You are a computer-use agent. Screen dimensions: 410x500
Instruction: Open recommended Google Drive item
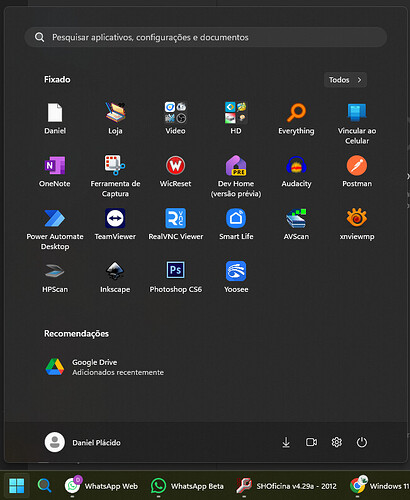point(105,367)
